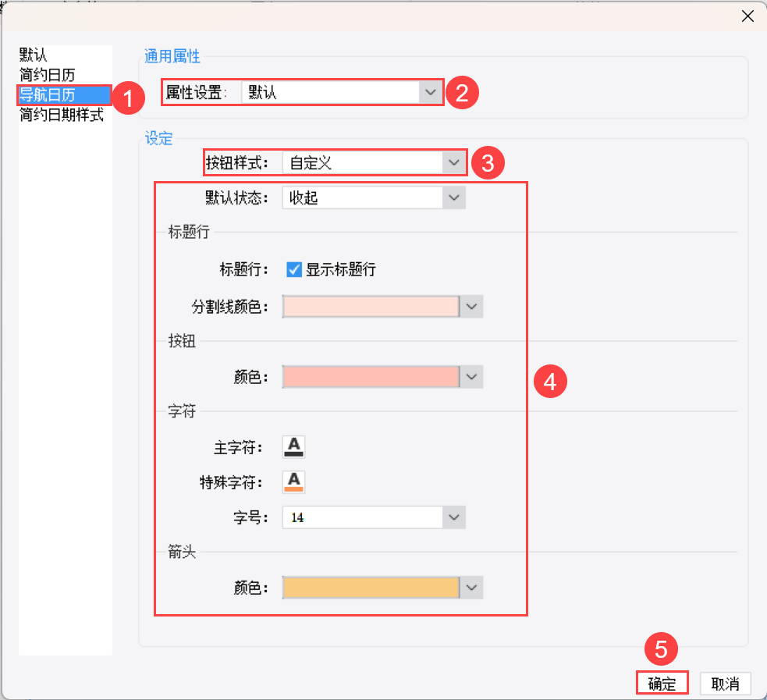767x700 pixels.
Task: Click the 字号 value field showing 14
Action: pos(363,517)
